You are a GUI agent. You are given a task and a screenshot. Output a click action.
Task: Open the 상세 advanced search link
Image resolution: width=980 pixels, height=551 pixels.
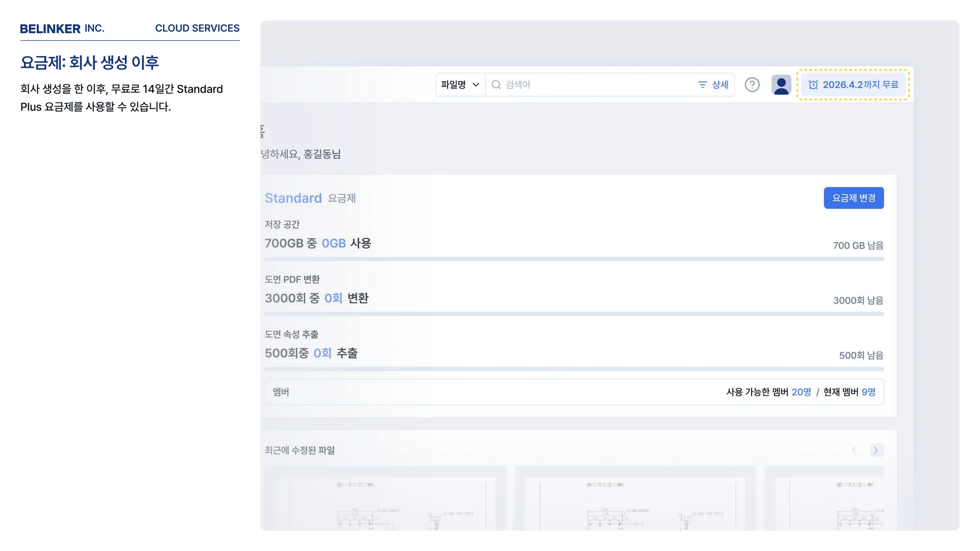click(720, 85)
